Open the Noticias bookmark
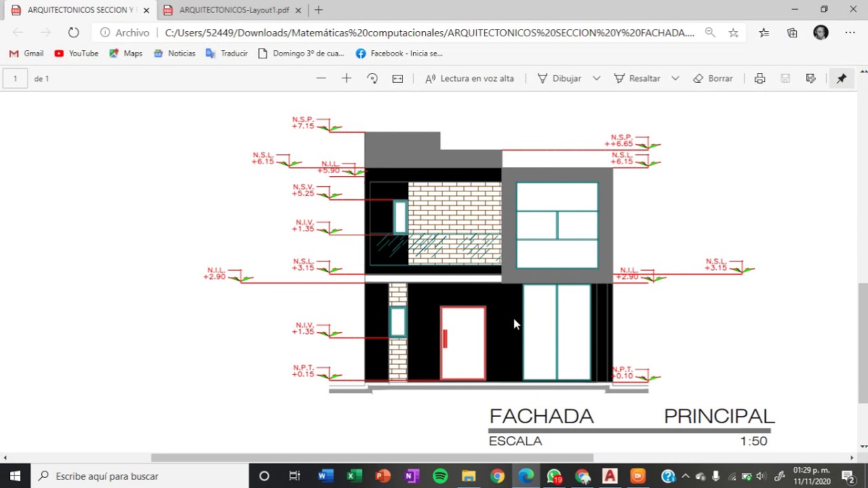 point(174,54)
